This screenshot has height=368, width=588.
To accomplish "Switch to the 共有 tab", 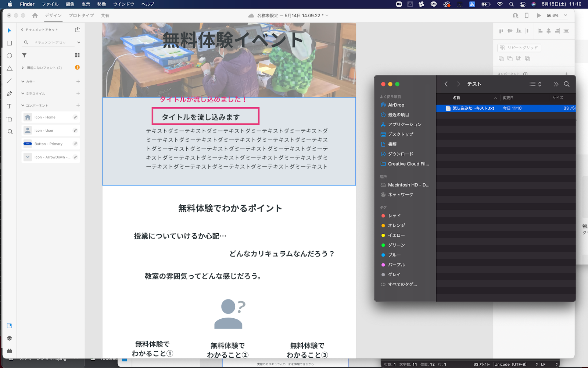I will (x=105, y=15).
